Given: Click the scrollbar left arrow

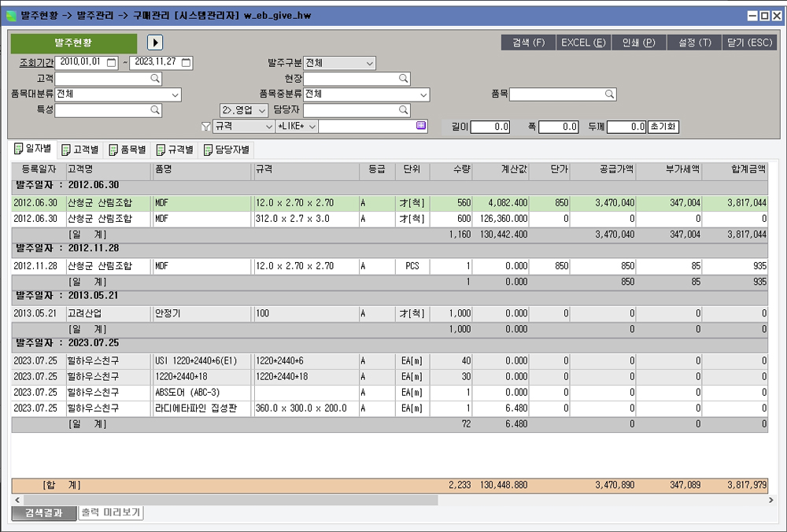Looking at the screenshot, I should pos(17,500).
